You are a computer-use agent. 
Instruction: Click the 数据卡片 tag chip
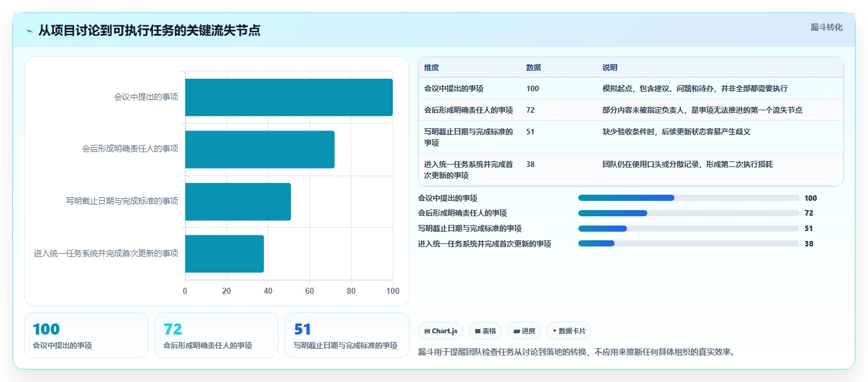pyautogui.click(x=569, y=331)
